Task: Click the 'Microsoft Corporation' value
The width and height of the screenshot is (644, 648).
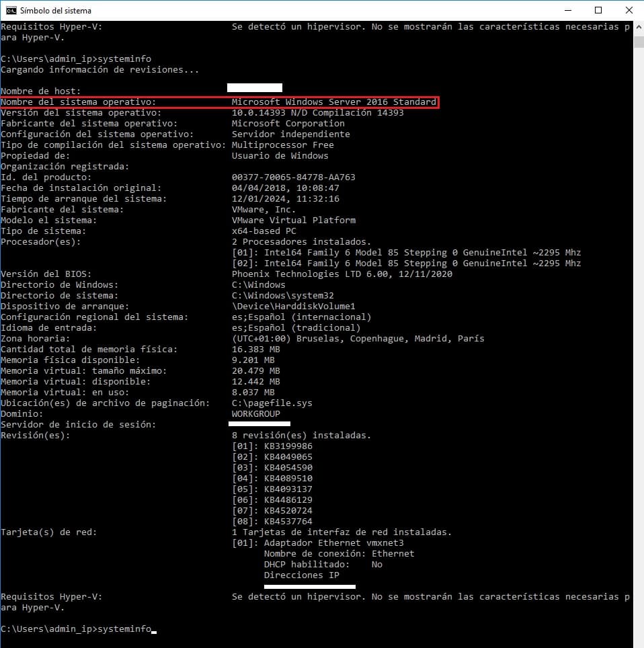Action: [288, 123]
